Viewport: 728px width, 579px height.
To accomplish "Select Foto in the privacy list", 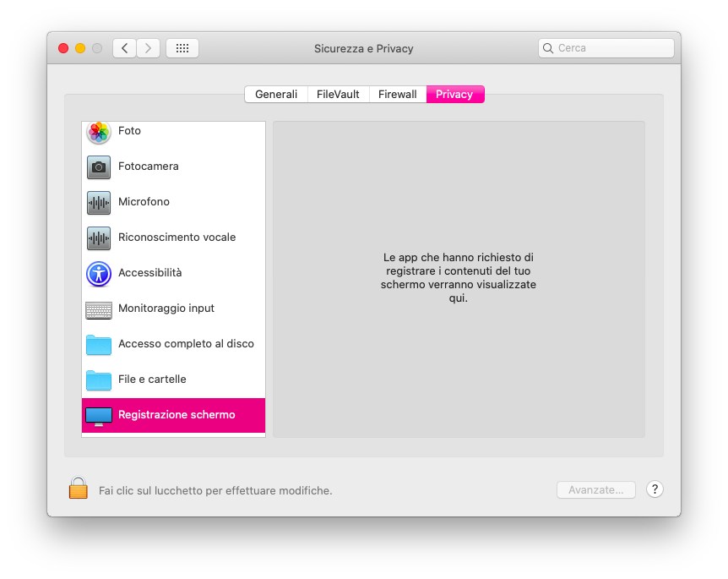I will (x=174, y=132).
